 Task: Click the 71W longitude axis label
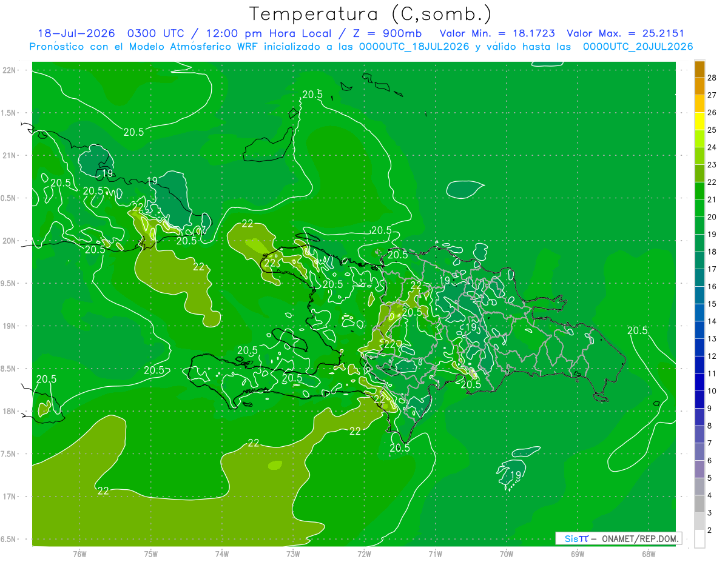pyautogui.click(x=435, y=554)
